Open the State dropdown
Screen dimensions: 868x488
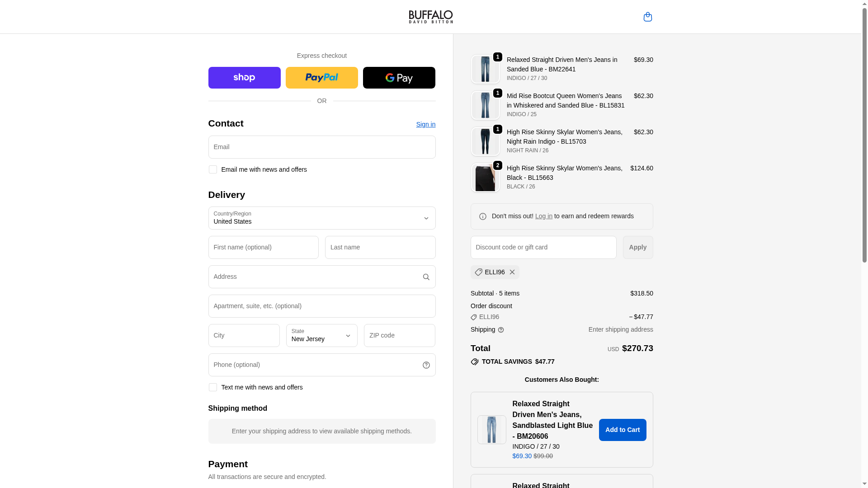(321, 336)
